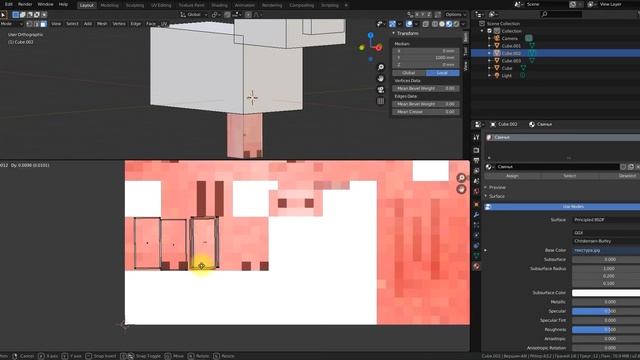Open the World properties tab icon

pyautogui.click(x=476, y=191)
